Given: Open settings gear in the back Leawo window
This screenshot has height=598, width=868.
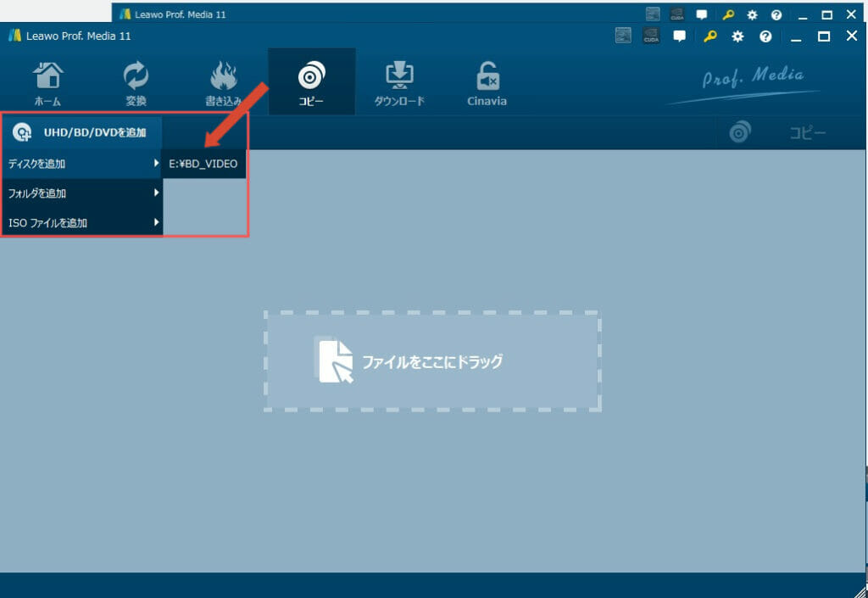Looking at the screenshot, I should click(x=752, y=15).
